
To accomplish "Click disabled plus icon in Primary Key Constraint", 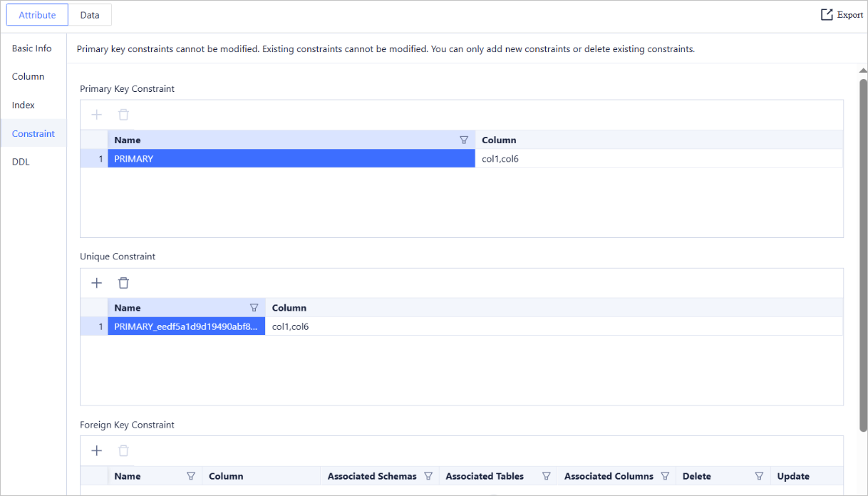I will [x=97, y=115].
